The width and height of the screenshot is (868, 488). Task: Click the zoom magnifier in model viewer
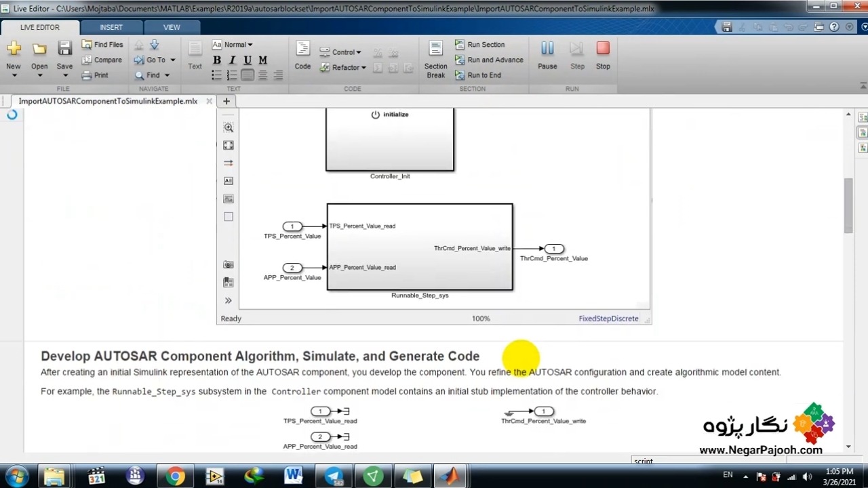click(229, 127)
